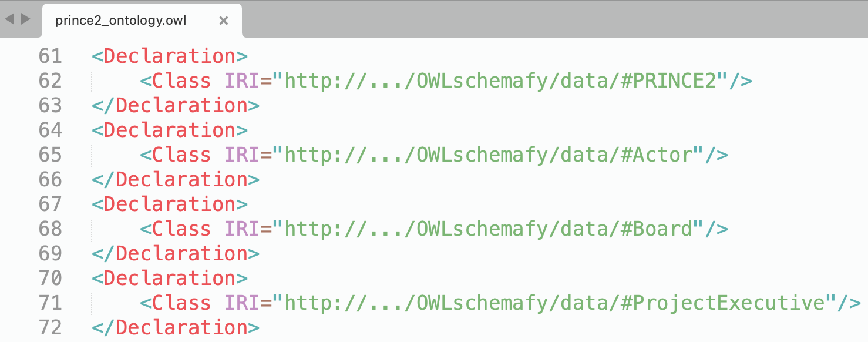The image size is (868, 342).
Task: Click line number 61 in the gutter
Action: (x=50, y=56)
